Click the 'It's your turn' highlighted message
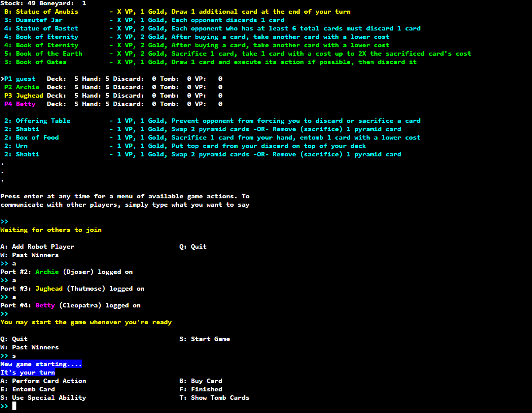532x413 pixels. tap(28, 372)
